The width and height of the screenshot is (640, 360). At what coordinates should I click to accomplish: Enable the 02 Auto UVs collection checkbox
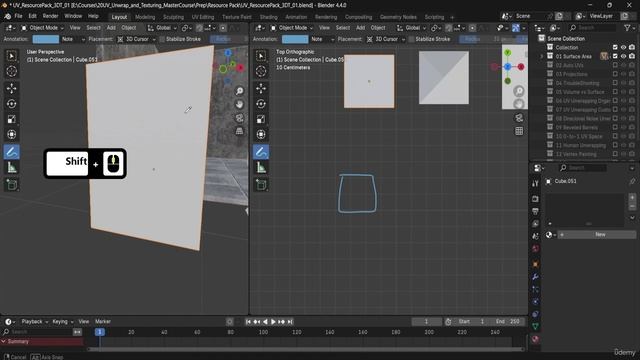(x=615, y=65)
